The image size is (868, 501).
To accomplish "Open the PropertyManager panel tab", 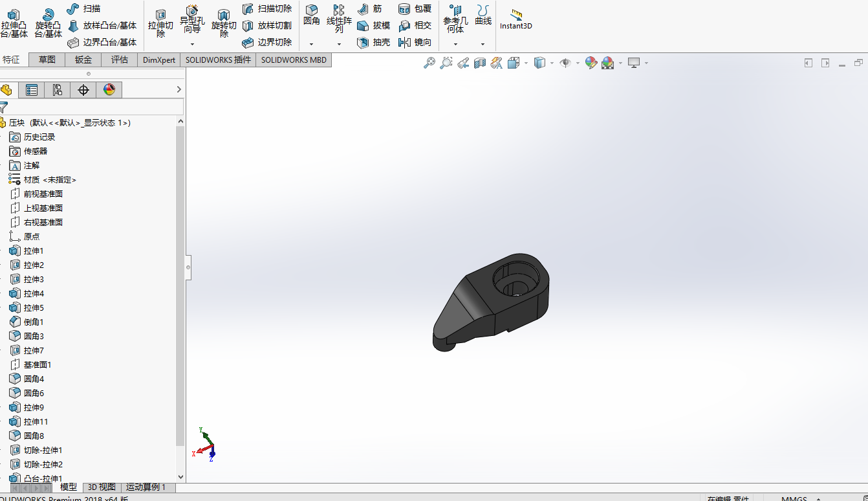I will point(32,90).
